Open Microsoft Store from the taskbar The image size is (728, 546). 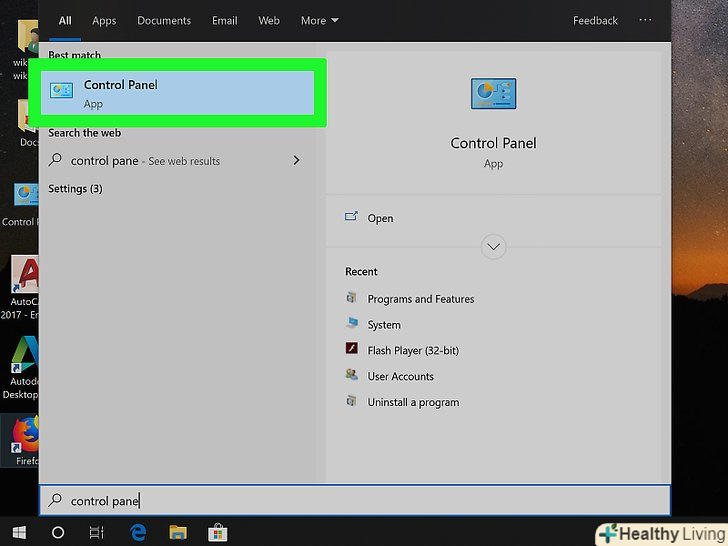coord(218,532)
